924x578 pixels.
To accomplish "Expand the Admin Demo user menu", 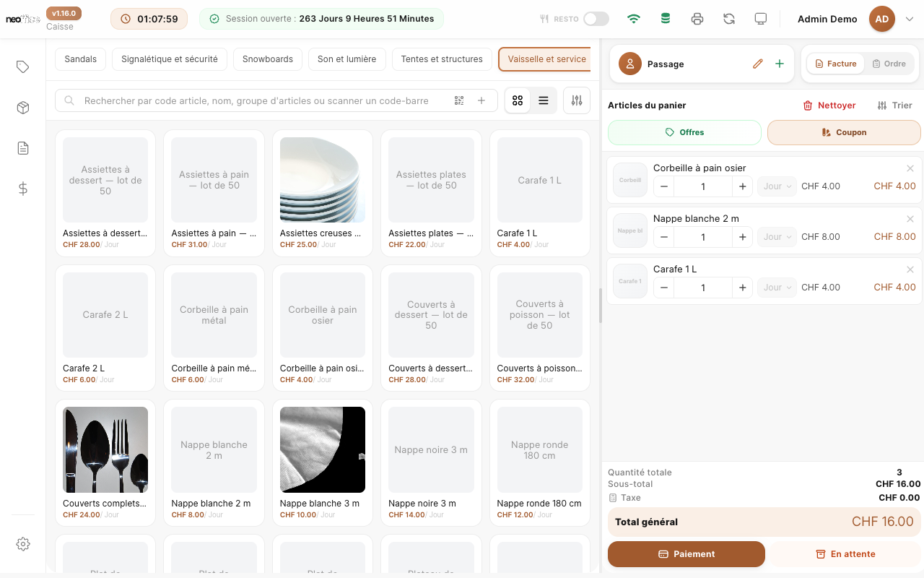I will coord(910,20).
